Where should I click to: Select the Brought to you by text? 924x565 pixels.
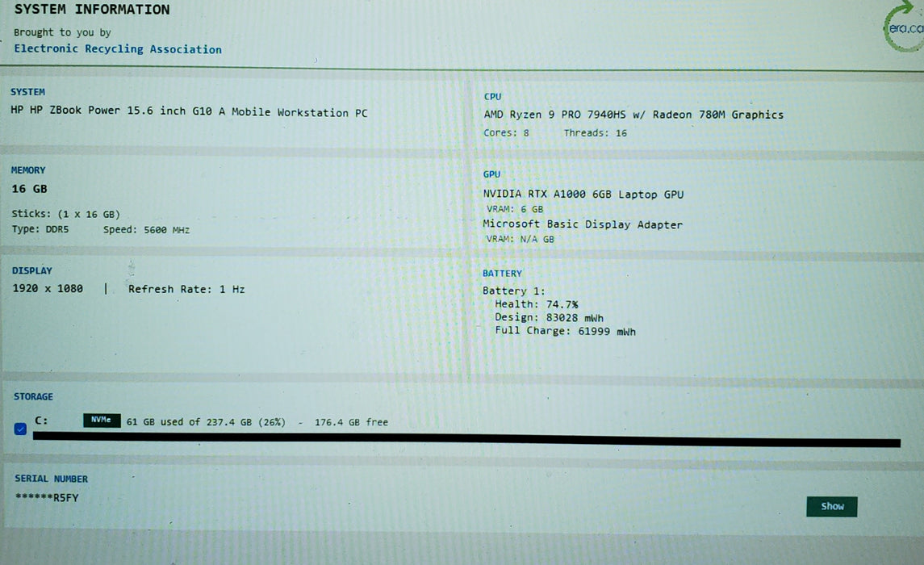(62, 31)
